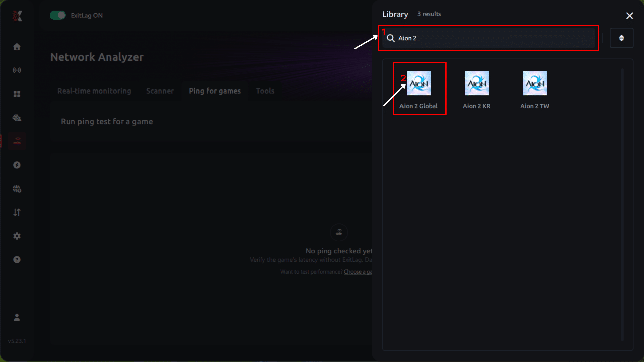644x362 pixels.
Task: Toggle the ExitLag ON switch
Action: [58, 15]
